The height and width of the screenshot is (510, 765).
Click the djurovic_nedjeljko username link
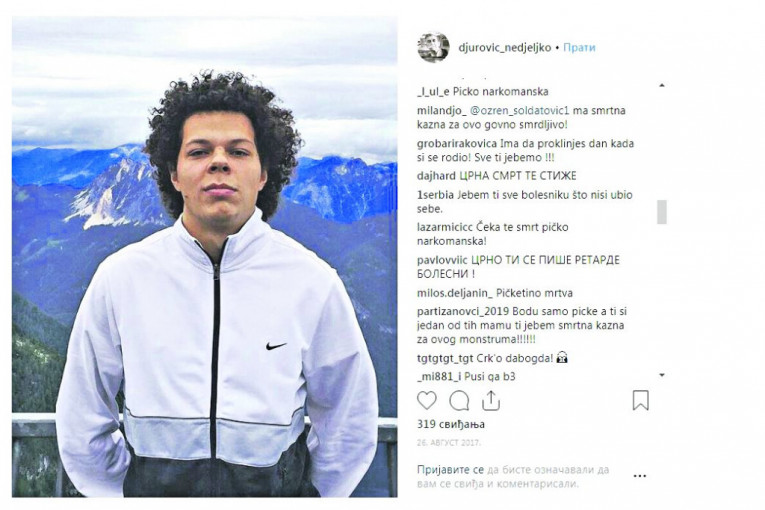[x=504, y=48]
